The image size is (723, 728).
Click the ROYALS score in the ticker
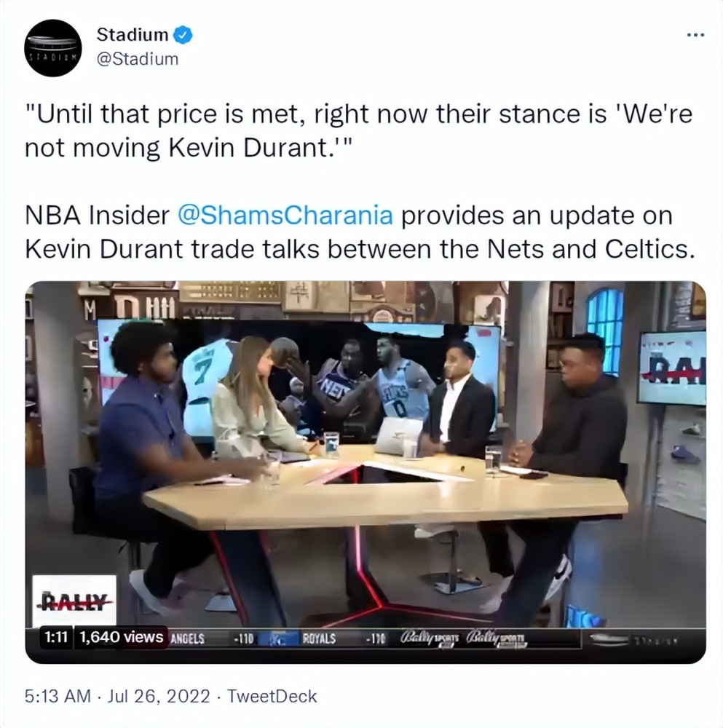pyautogui.click(x=344, y=639)
